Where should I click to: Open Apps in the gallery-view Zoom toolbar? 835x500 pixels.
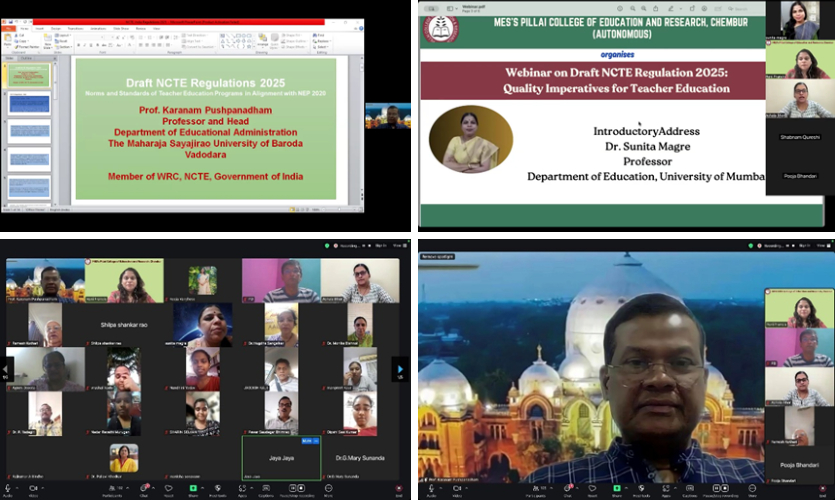[x=241, y=487]
